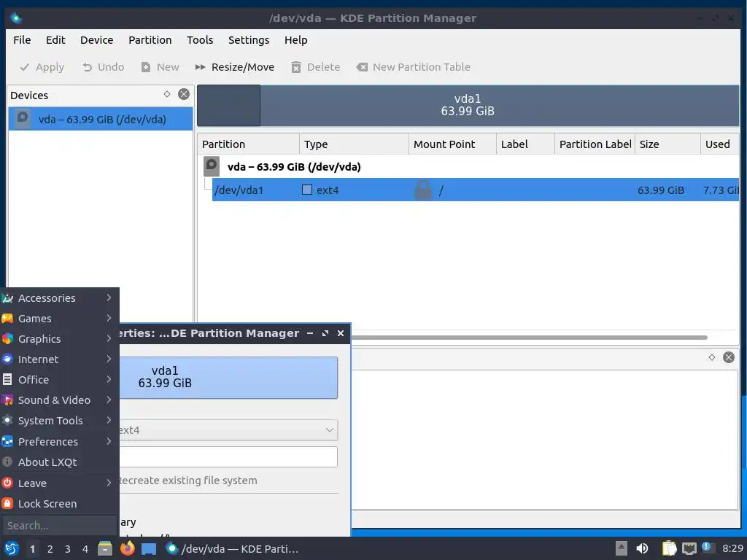Expand the Graphics menu category

click(60, 339)
